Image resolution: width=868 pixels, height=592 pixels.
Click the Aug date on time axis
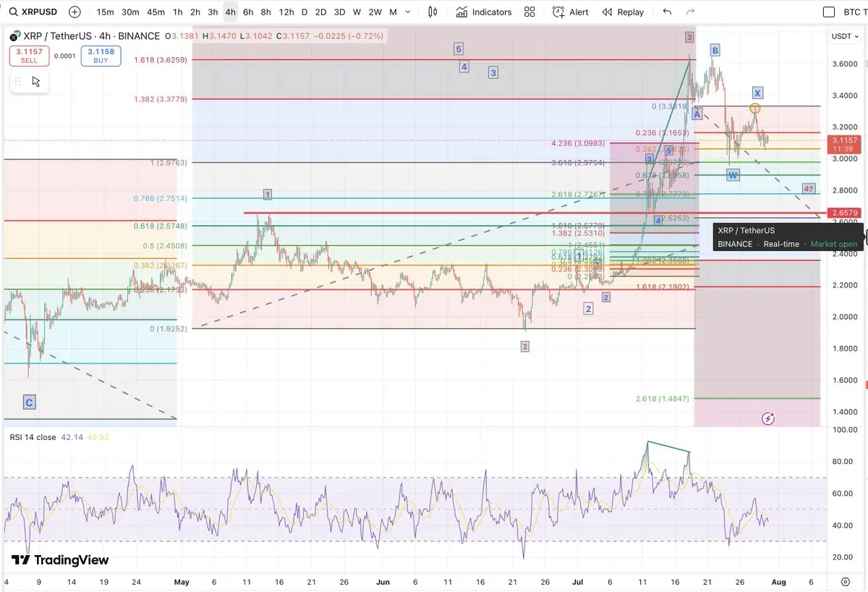tap(778, 581)
